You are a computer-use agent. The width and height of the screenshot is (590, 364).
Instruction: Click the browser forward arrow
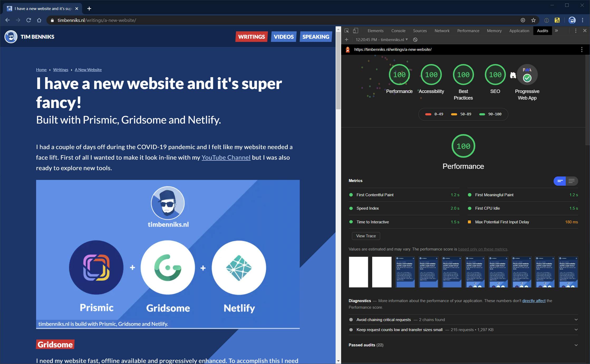[x=18, y=20]
